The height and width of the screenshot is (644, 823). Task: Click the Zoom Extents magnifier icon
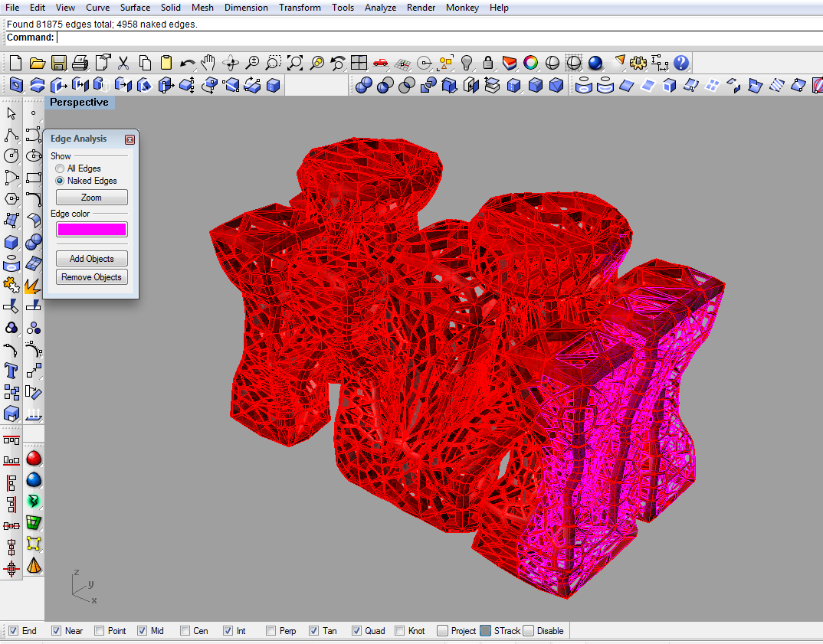tap(295, 63)
